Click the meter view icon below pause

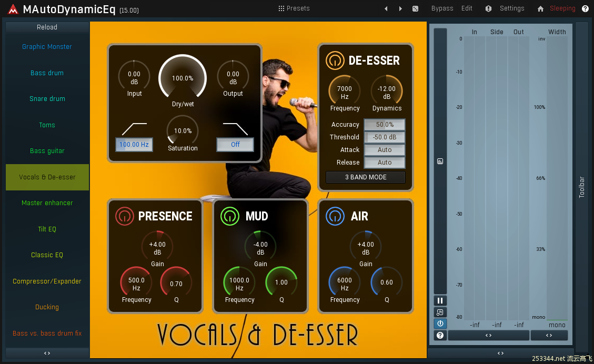point(440,312)
